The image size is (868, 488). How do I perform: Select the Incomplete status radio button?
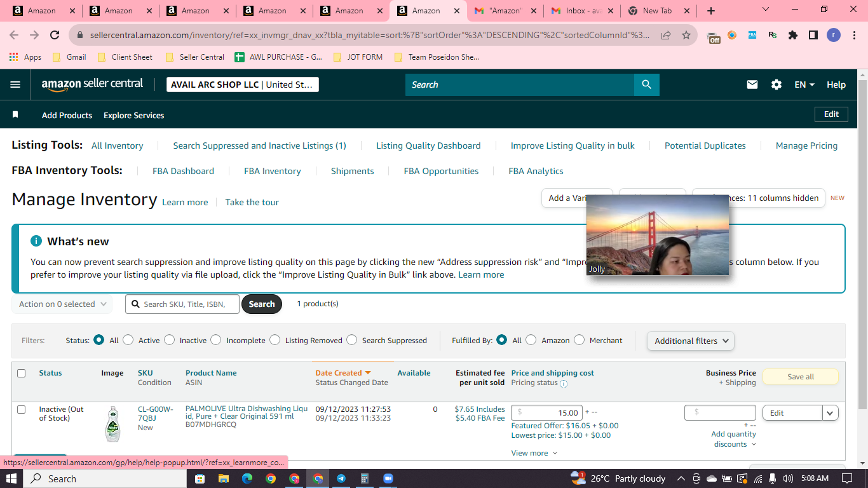(216, 340)
